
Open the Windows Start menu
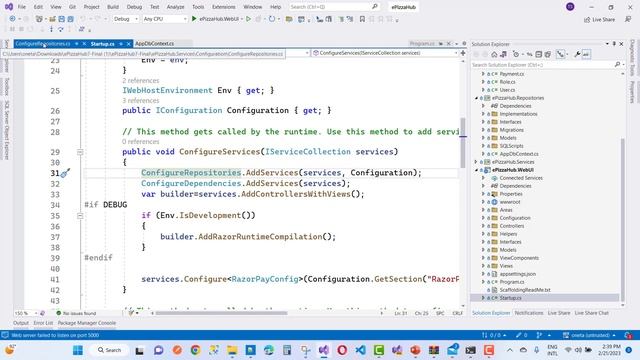(x=78, y=350)
